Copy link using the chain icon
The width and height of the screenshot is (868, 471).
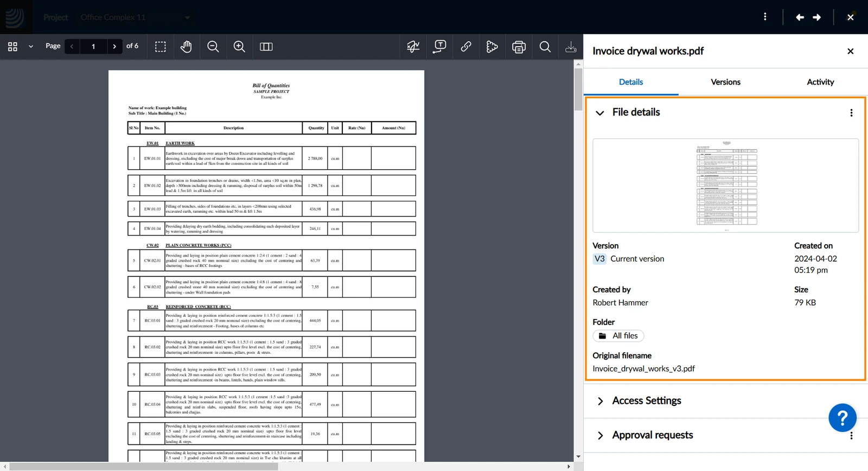[466, 47]
